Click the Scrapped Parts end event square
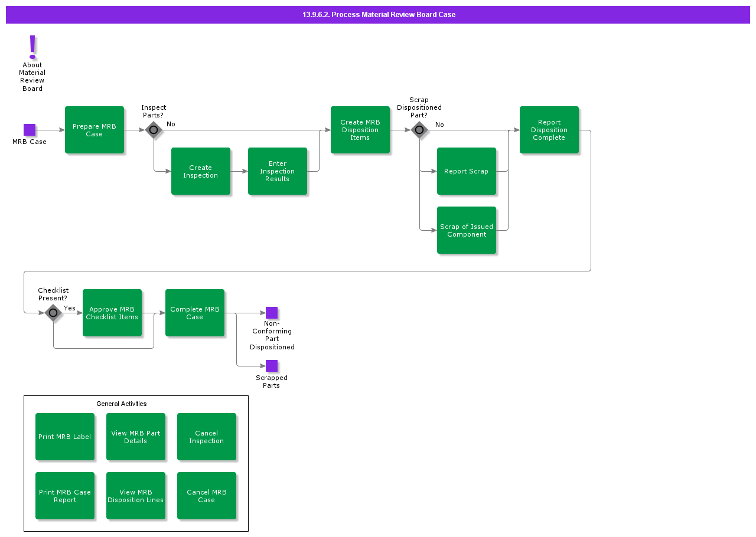The image size is (756, 537). tap(272, 366)
